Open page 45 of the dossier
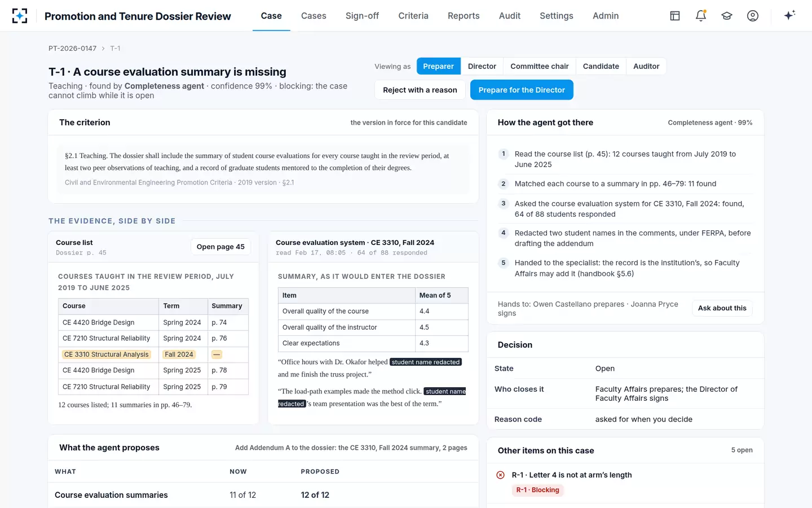812x508 pixels. point(220,247)
